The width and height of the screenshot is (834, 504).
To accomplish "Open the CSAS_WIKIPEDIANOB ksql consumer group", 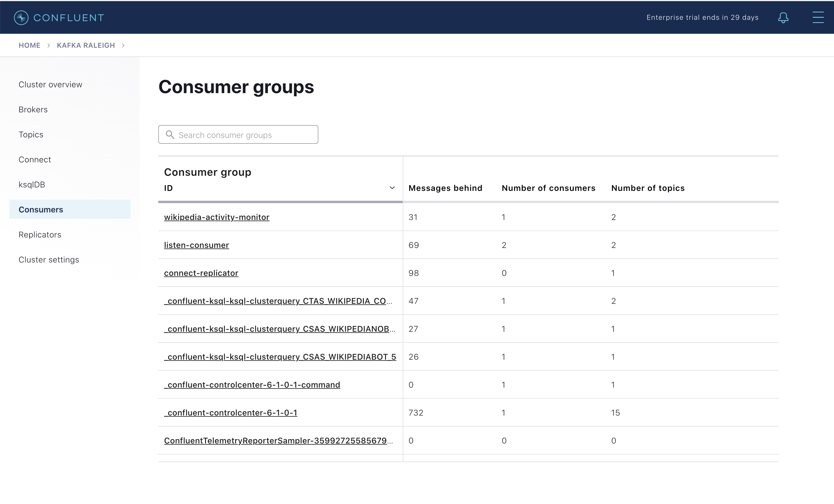I will pyautogui.click(x=280, y=329).
